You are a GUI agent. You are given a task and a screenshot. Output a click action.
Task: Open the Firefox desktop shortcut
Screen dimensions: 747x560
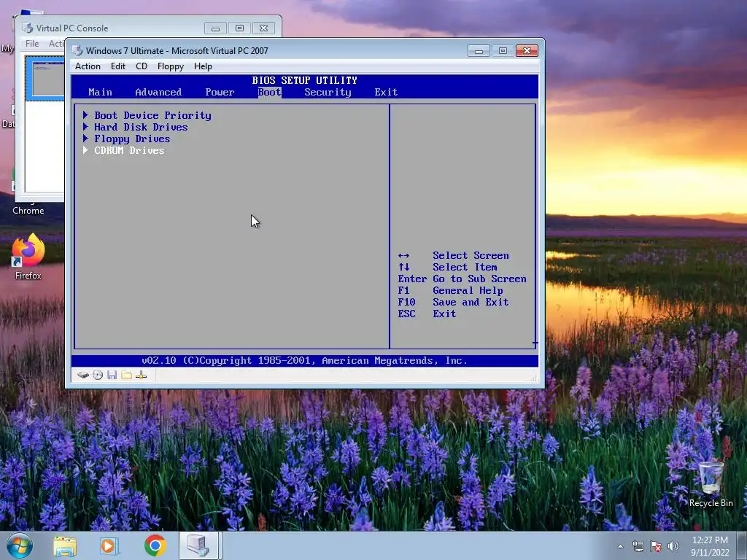pos(28,257)
